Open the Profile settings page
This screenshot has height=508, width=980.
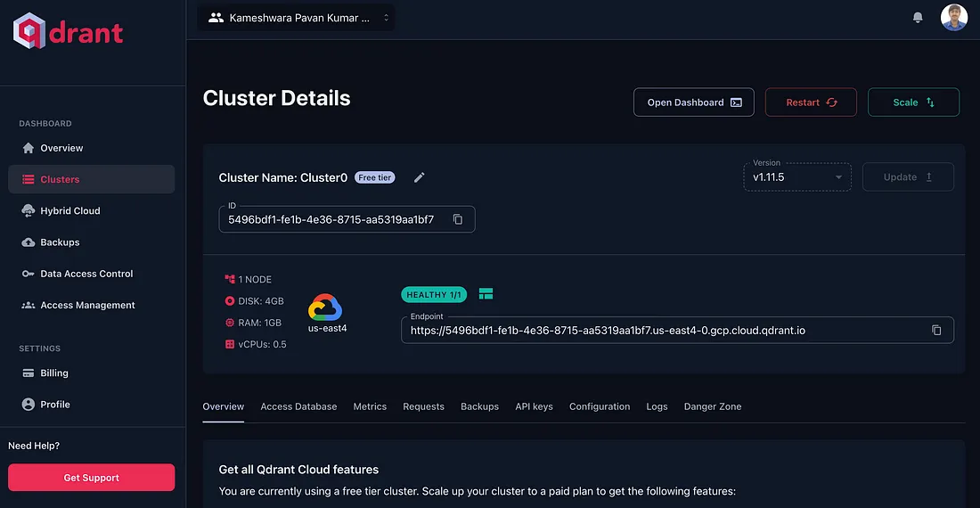tap(91, 405)
